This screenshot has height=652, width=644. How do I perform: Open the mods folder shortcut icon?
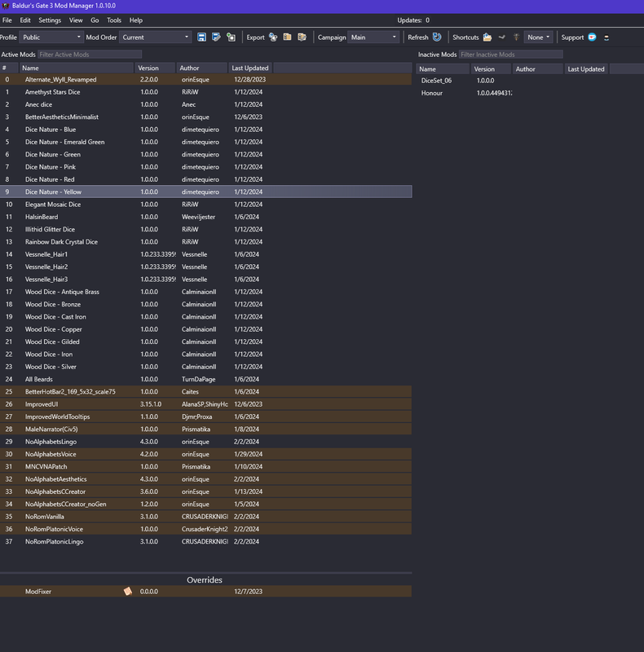(x=487, y=37)
